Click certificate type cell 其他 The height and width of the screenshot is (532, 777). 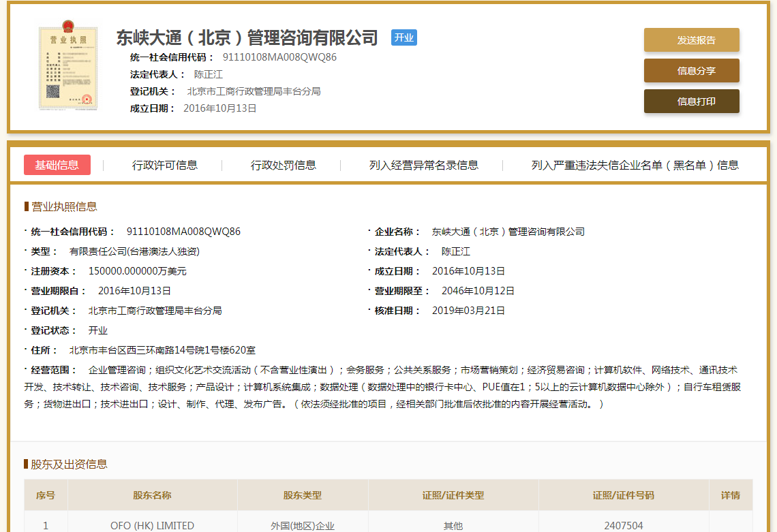point(453,526)
